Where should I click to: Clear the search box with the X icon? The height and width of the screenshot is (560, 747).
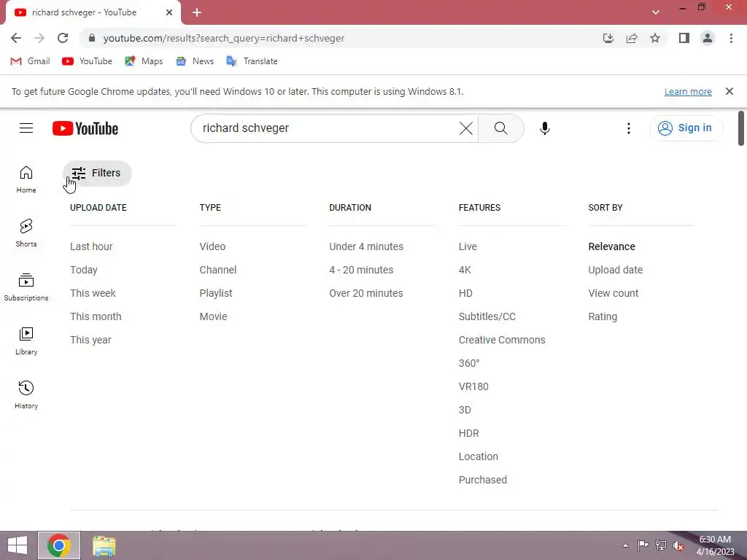[466, 128]
